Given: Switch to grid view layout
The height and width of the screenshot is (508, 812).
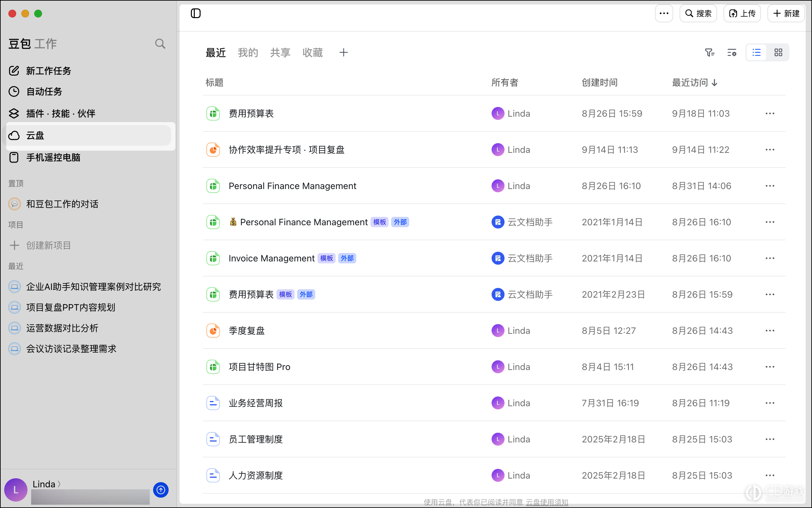Looking at the screenshot, I should pyautogui.click(x=778, y=52).
